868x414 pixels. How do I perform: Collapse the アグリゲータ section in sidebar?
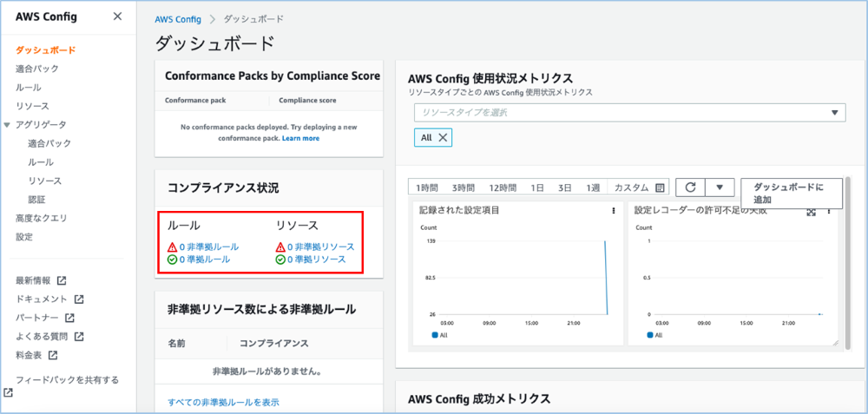[8, 125]
